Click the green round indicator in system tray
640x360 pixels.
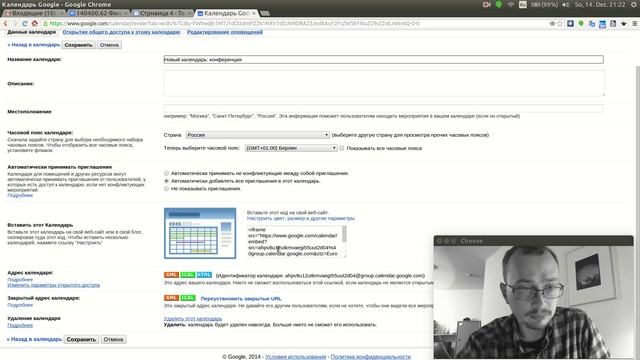click(499, 4)
